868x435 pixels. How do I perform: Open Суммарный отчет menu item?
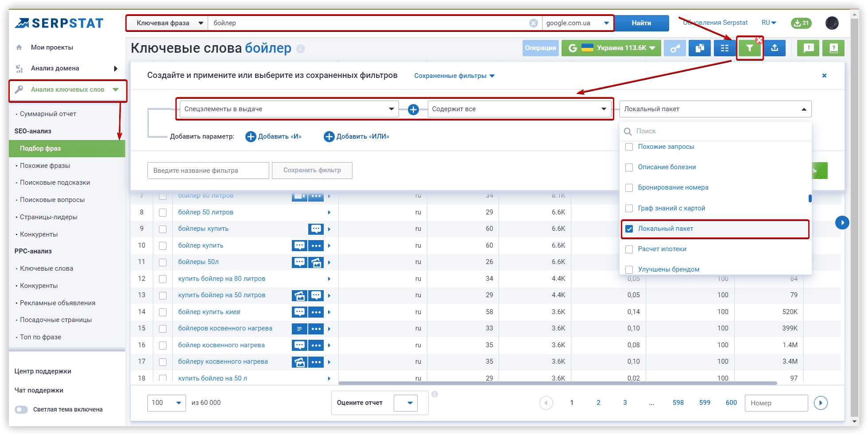[48, 114]
